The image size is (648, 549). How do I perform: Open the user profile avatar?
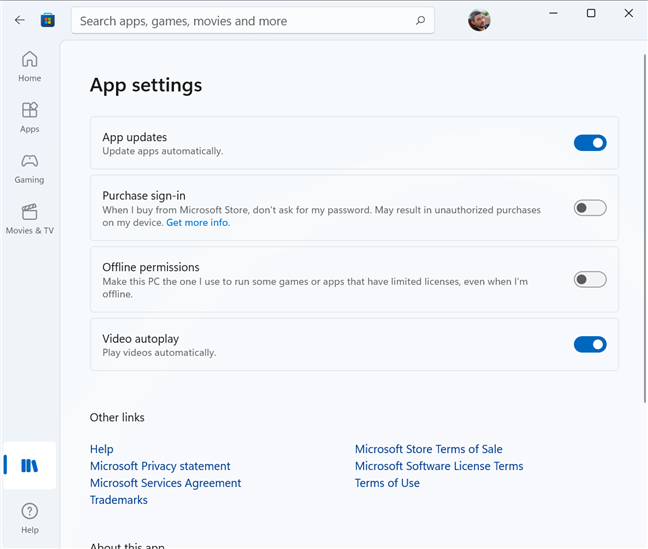pos(479,20)
